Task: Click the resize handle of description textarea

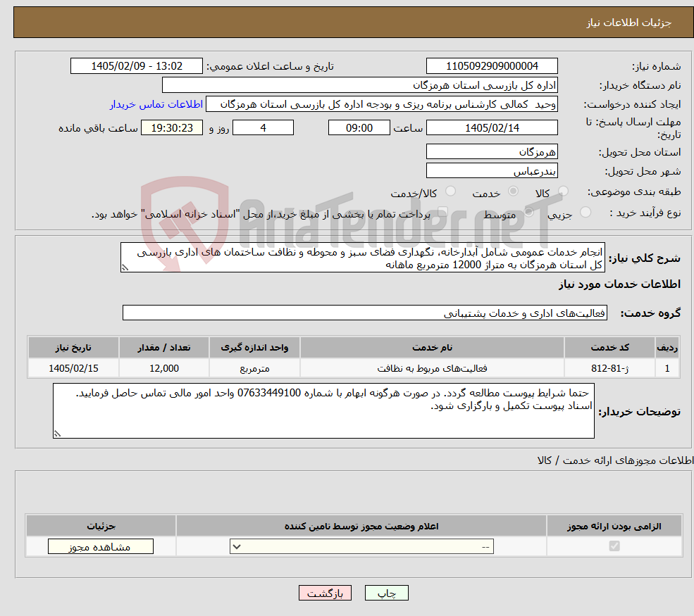Action: tap(125, 268)
